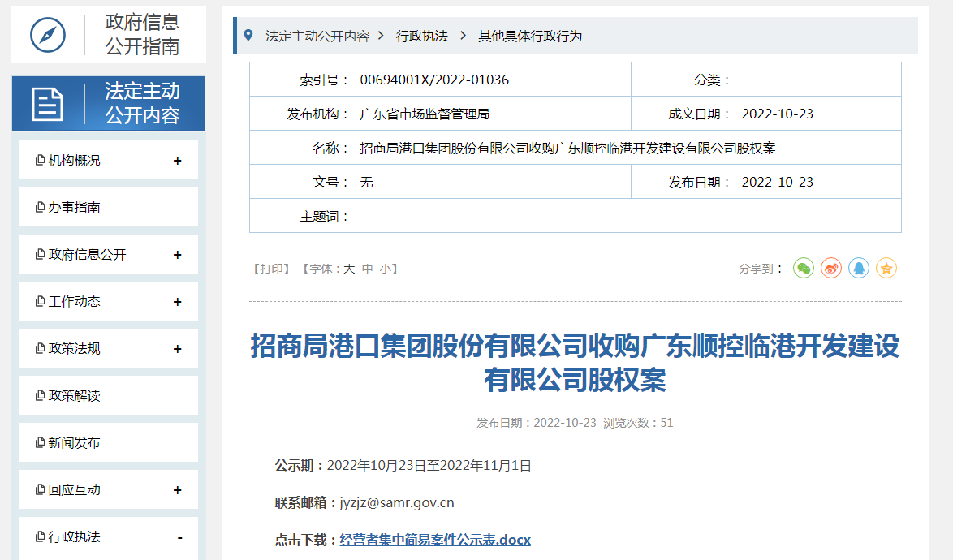Screen dimensions: 953x560
Task: Click the copy icon beside 办事指南
Action: [40, 207]
